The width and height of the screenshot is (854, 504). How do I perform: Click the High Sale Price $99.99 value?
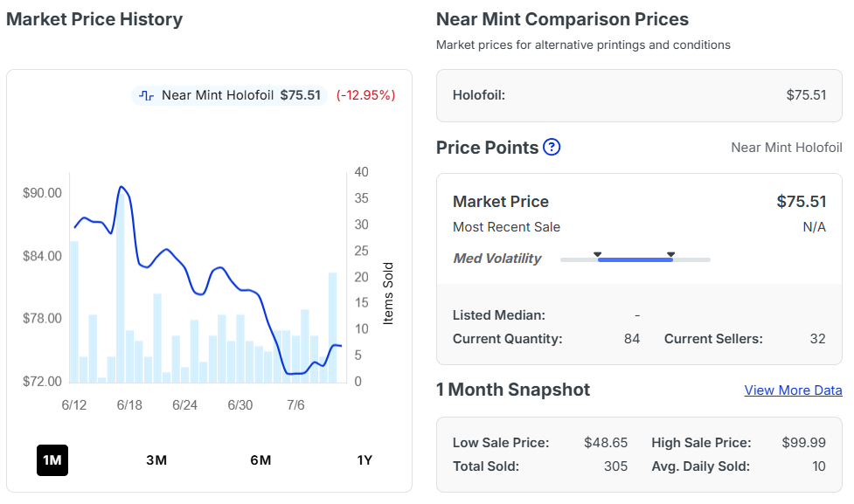pos(804,443)
